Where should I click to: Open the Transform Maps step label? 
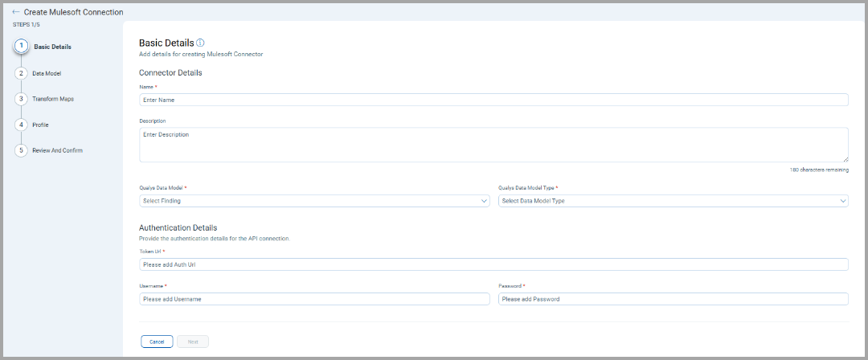(x=53, y=99)
